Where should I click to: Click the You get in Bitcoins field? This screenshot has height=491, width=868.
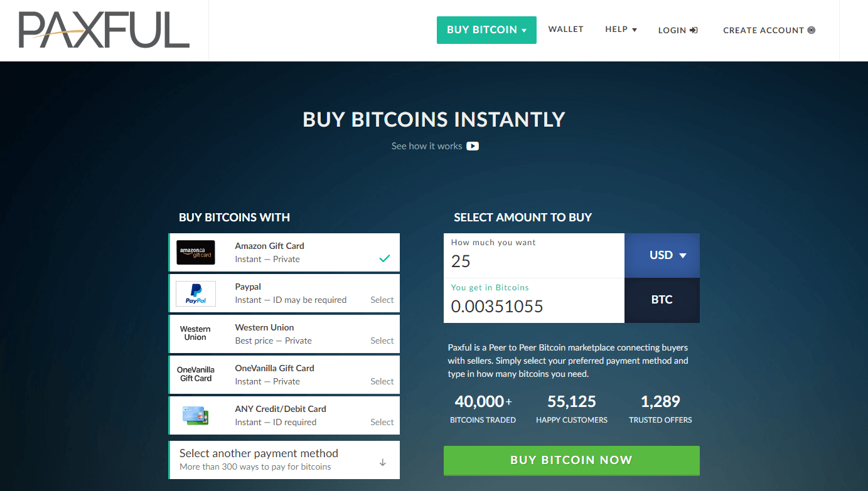534,301
